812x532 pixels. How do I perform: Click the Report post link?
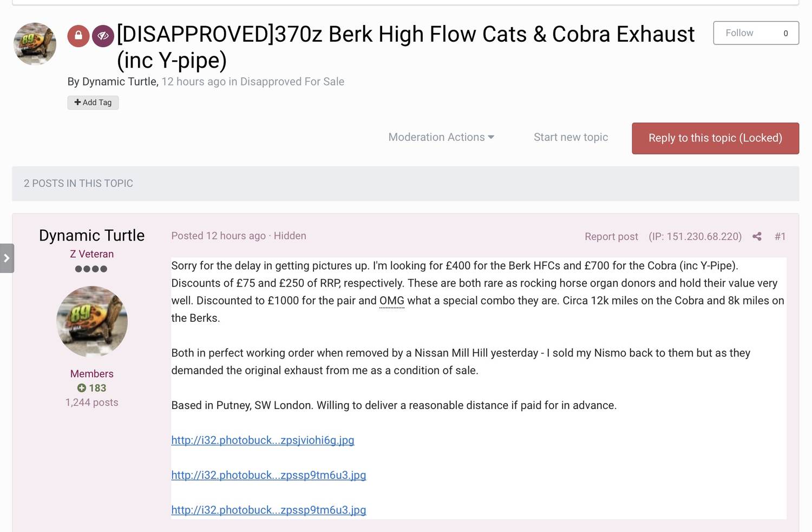[x=611, y=236]
